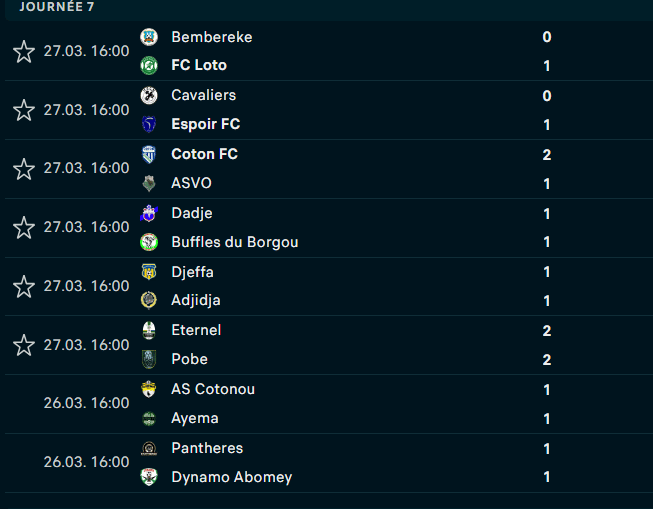Add Dadje vs Buffles match to favorites

(24, 228)
